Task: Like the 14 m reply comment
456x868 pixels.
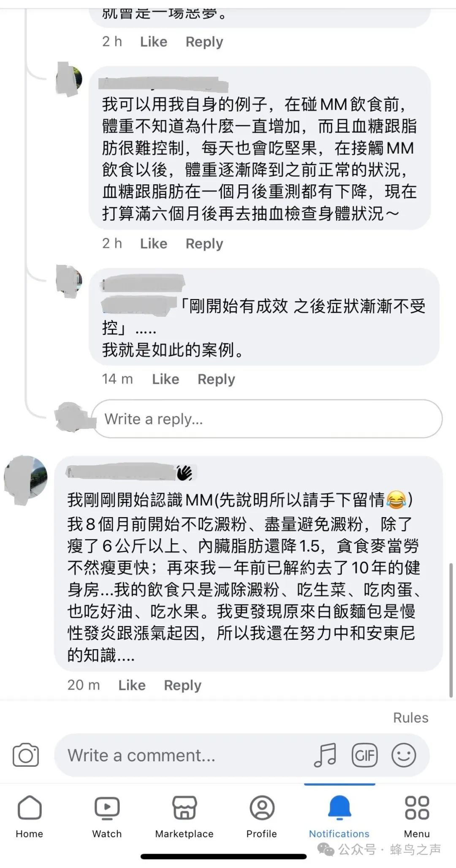Action: pyautogui.click(x=166, y=379)
